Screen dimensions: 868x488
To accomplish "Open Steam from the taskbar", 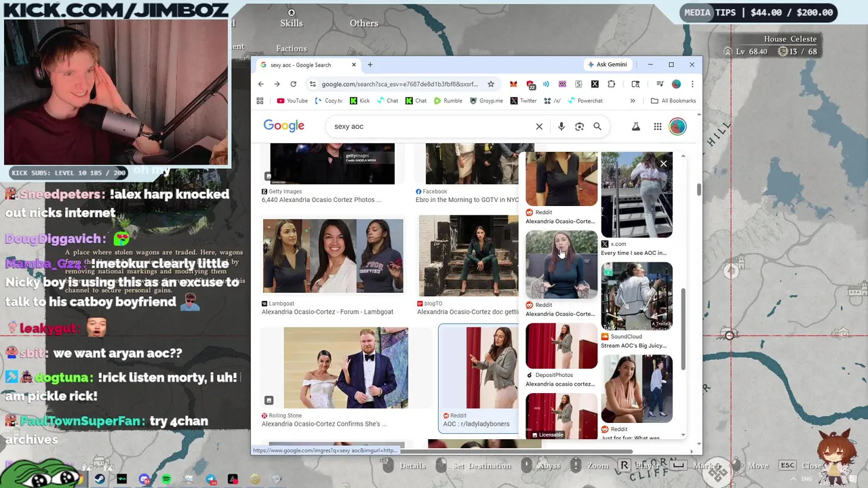I will coord(100,479).
